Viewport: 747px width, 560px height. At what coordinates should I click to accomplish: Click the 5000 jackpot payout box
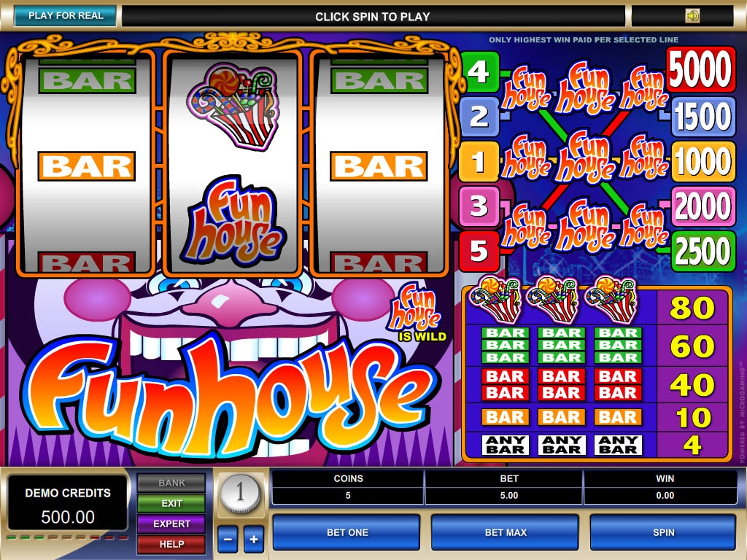(700, 69)
